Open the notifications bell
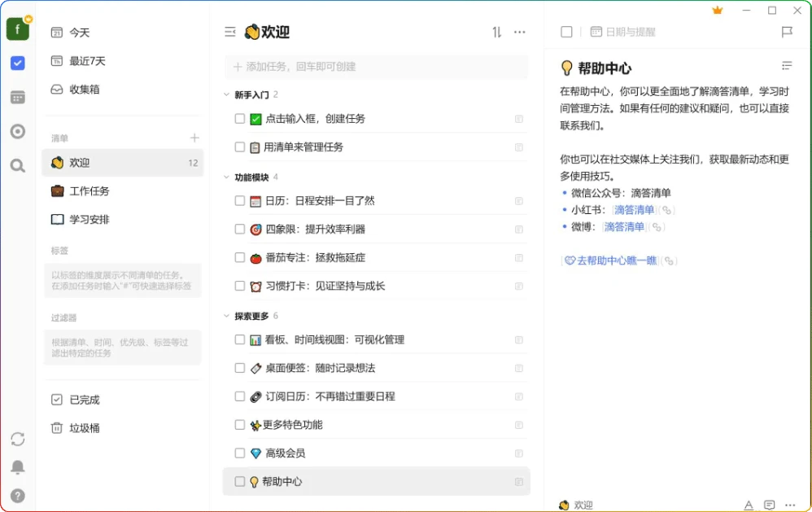Image resolution: width=812 pixels, height=512 pixels. [17, 467]
